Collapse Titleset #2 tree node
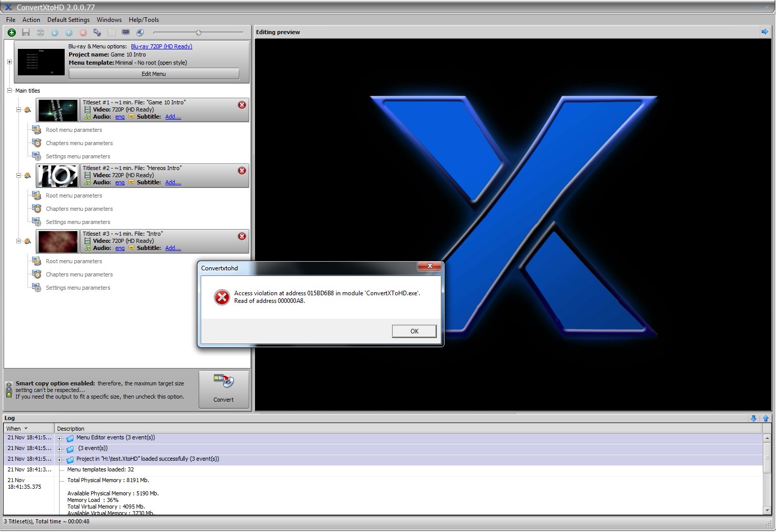The image size is (776, 532). [18, 176]
